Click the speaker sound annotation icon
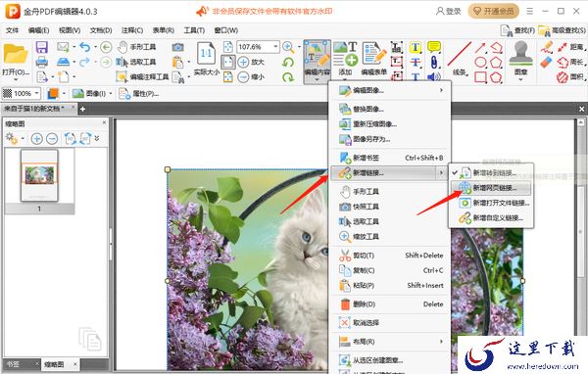The width and height of the screenshot is (588, 374). [x=434, y=76]
